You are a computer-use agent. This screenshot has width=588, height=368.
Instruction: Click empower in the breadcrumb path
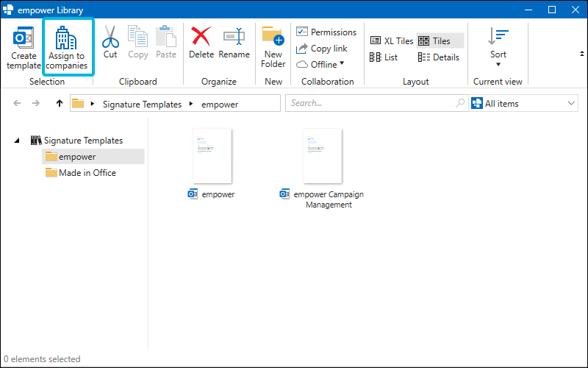(x=220, y=105)
